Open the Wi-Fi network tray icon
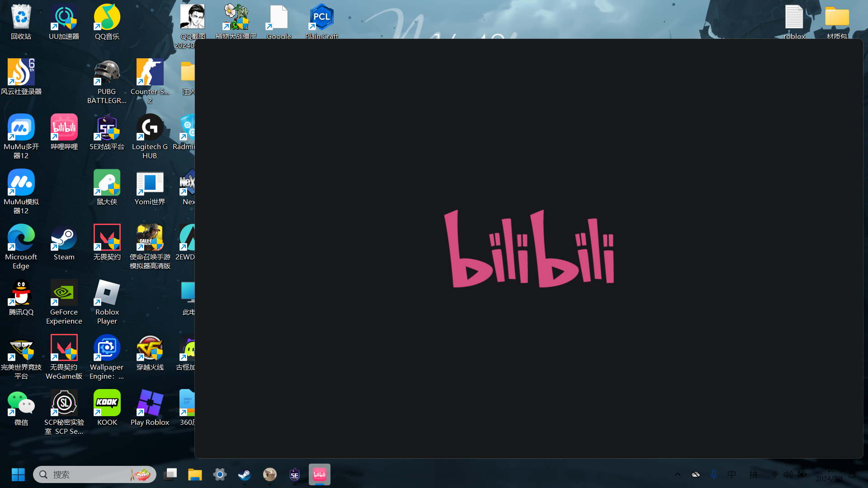This screenshot has width=868, height=488. 775,474
